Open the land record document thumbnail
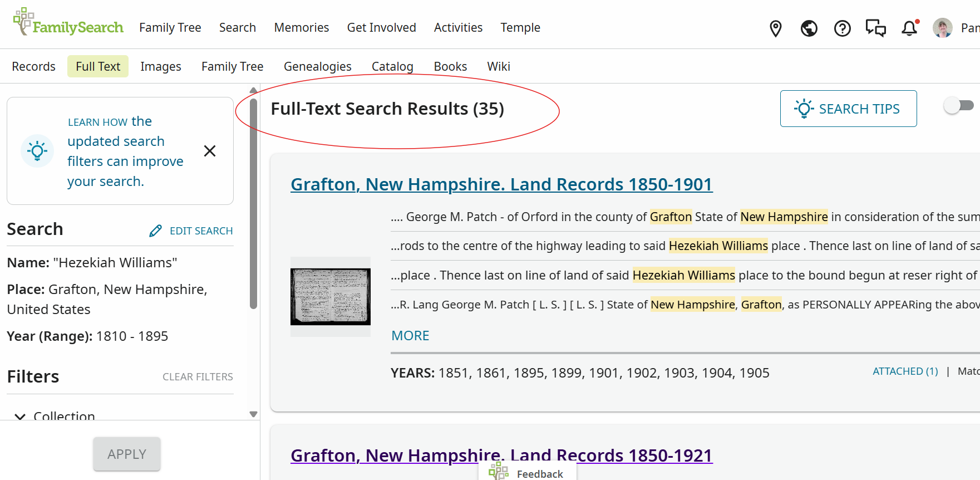This screenshot has height=480, width=980. (x=331, y=297)
